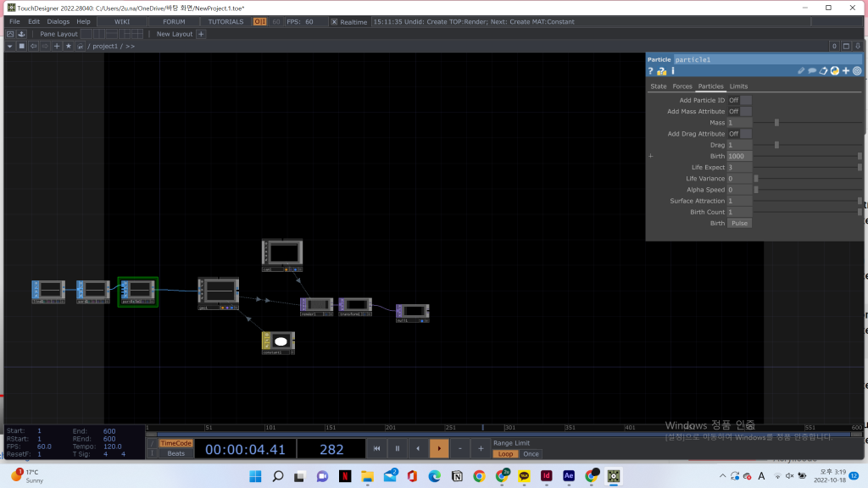
Task: Open the File menu
Action: point(14,21)
